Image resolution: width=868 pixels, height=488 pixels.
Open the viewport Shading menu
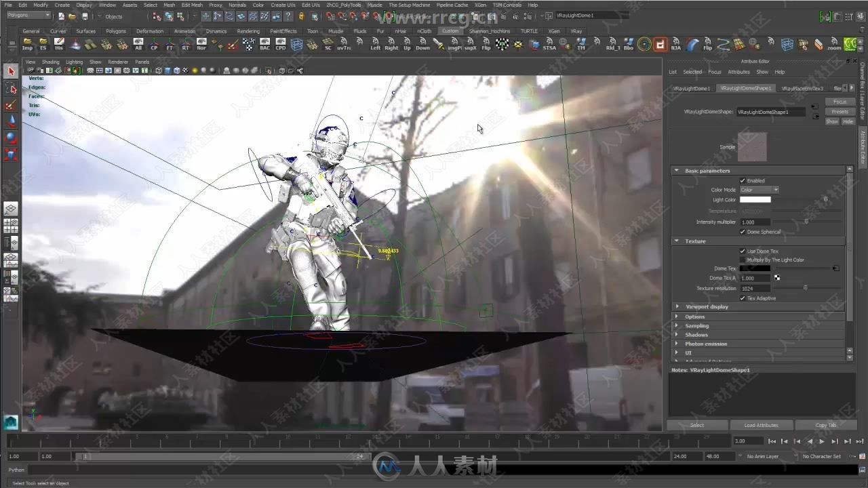[x=51, y=62]
